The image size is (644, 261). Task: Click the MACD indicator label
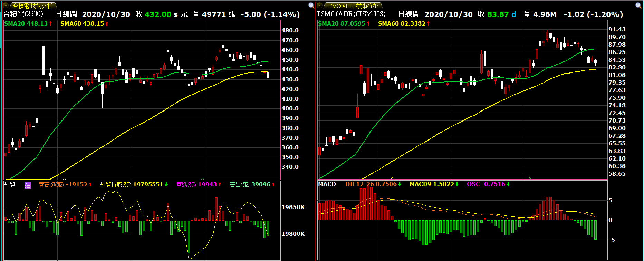pos(327,184)
